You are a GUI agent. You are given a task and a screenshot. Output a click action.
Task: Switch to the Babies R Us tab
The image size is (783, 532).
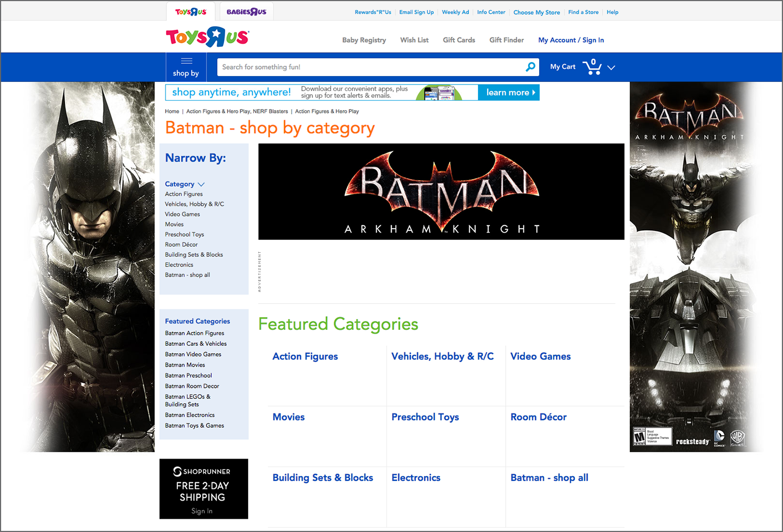tap(246, 12)
